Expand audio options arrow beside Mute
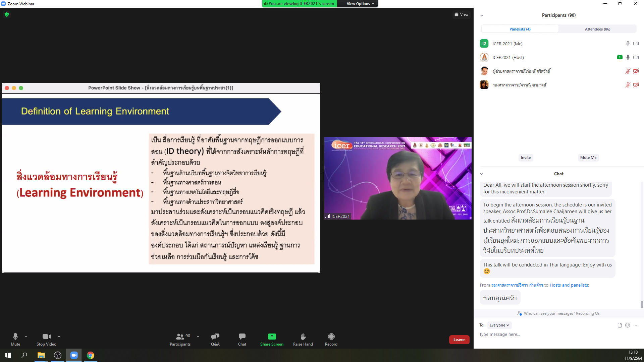Screen dimensions: 644x362 pos(26,337)
